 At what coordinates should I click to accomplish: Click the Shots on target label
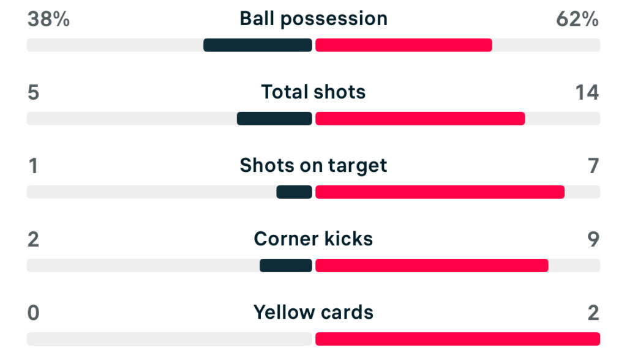(313, 165)
